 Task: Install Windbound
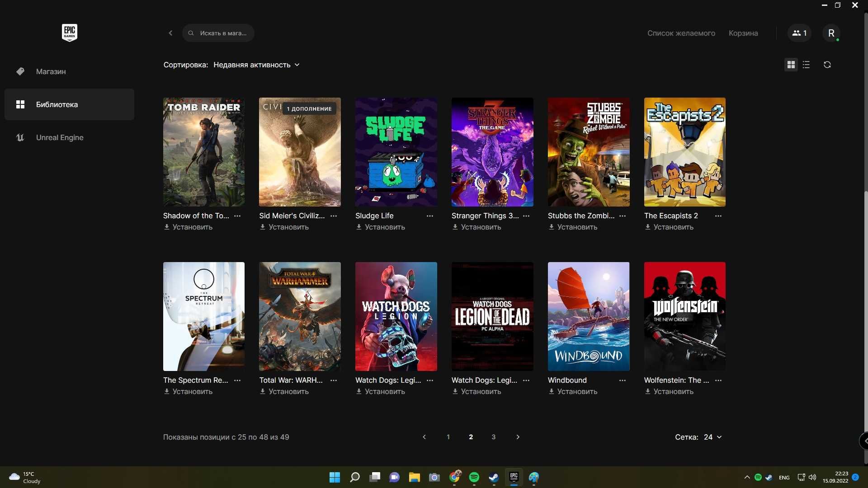coord(573,391)
